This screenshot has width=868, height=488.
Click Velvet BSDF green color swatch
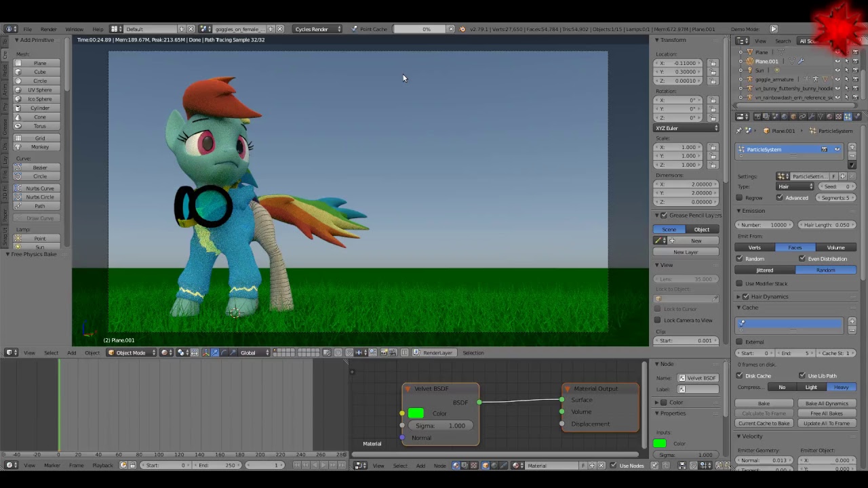[x=416, y=413]
